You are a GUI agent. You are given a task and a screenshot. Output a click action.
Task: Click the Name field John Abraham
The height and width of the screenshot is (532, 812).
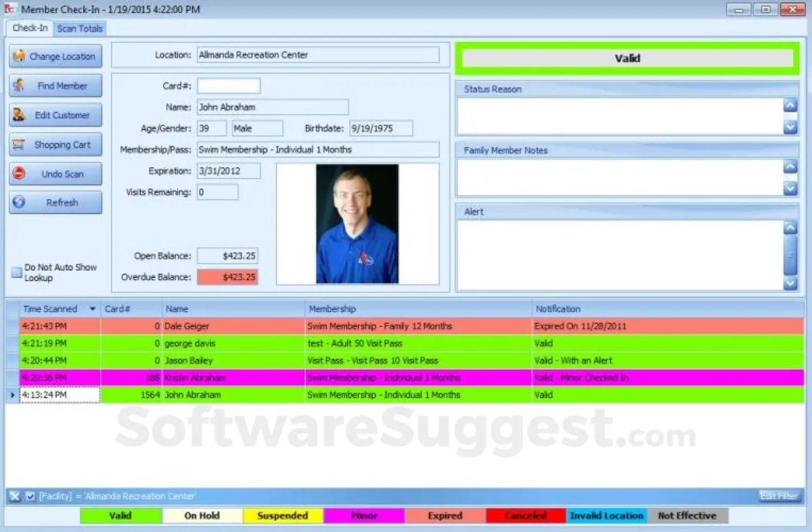273,107
